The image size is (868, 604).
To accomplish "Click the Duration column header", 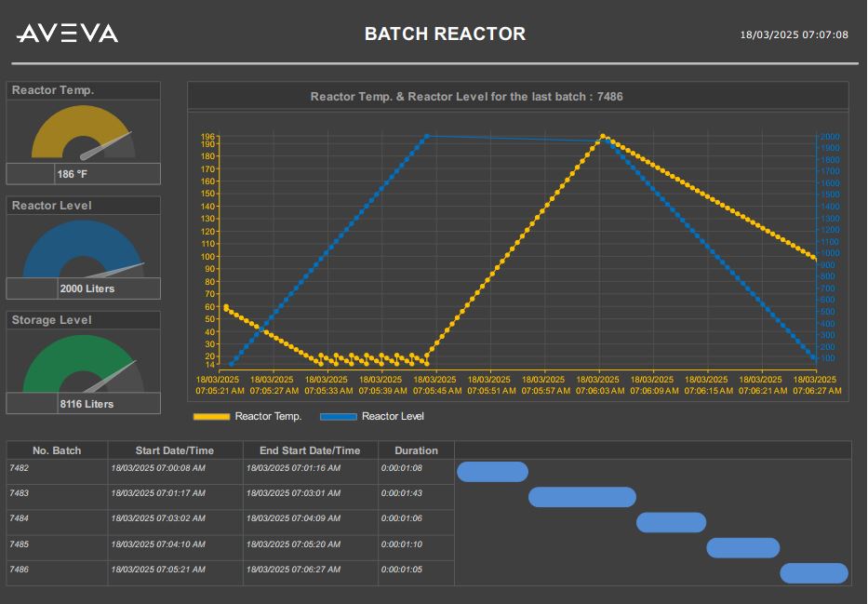I will point(416,450).
